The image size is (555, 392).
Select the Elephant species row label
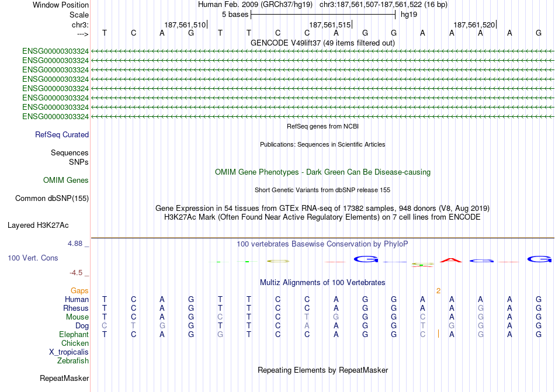coord(74,335)
